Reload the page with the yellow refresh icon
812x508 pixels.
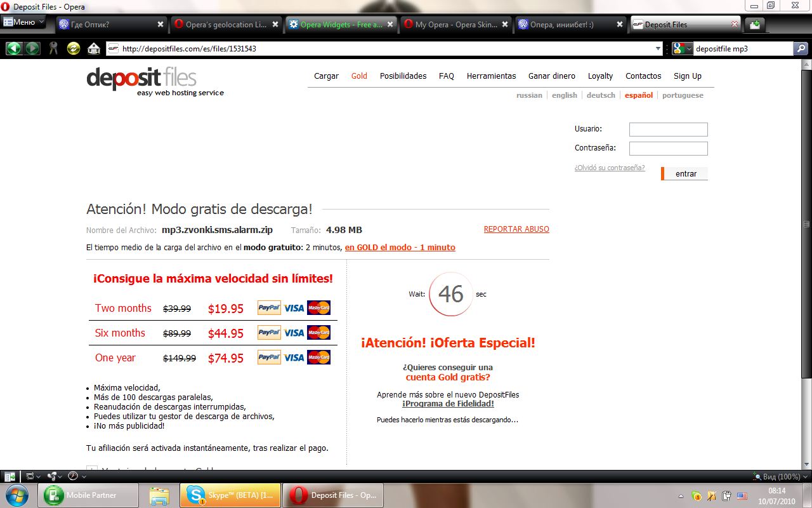click(74, 48)
